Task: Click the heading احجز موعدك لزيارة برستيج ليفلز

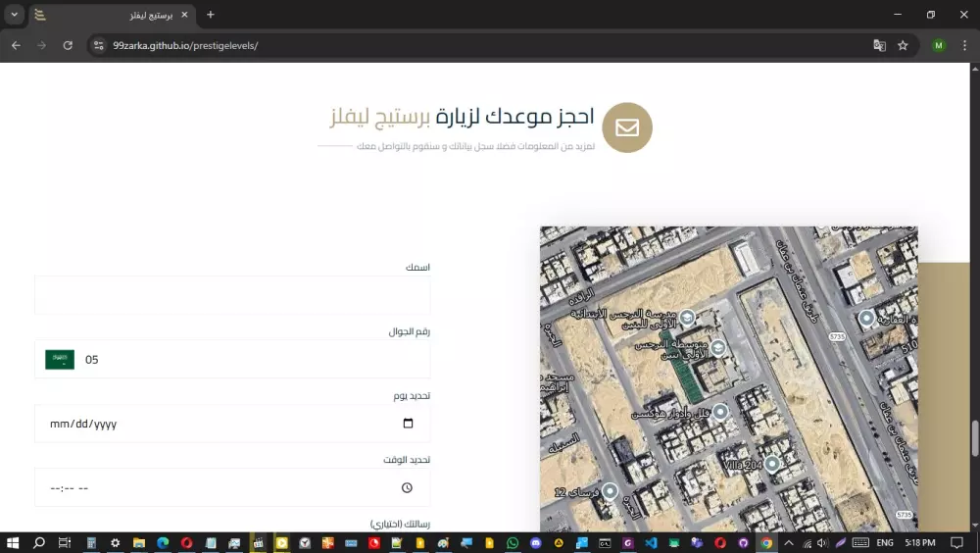Action: [x=462, y=117]
